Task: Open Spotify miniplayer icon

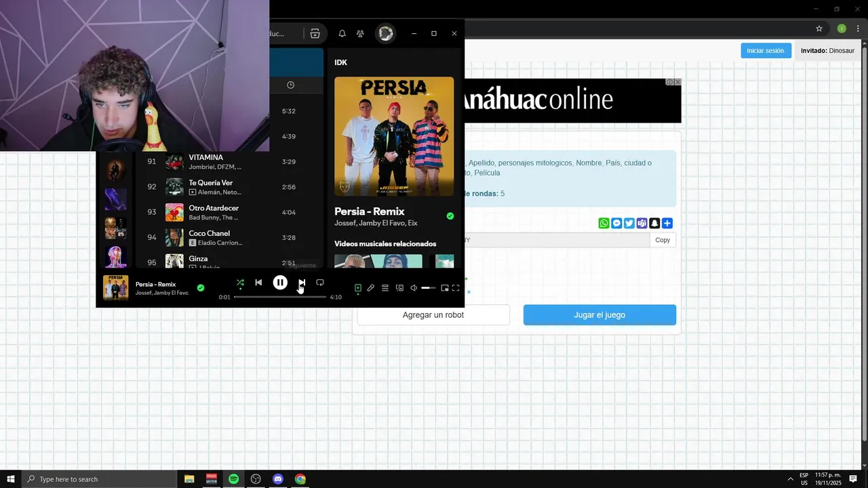Action: pos(445,288)
